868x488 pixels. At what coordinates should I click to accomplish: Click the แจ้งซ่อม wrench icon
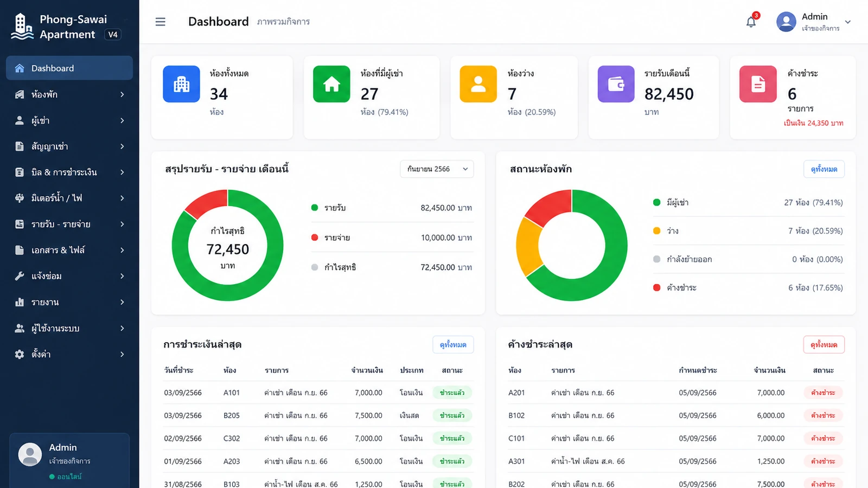tap(20, 276)
